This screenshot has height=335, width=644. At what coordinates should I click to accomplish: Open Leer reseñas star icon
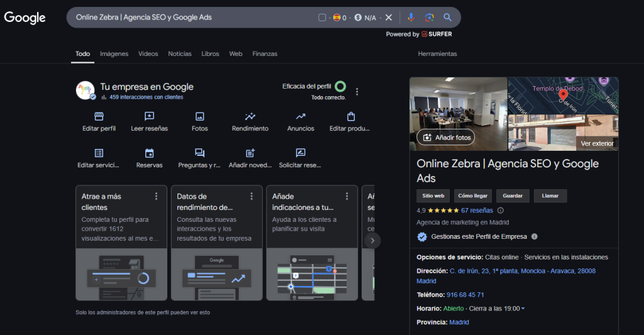(x=149, y=117)
